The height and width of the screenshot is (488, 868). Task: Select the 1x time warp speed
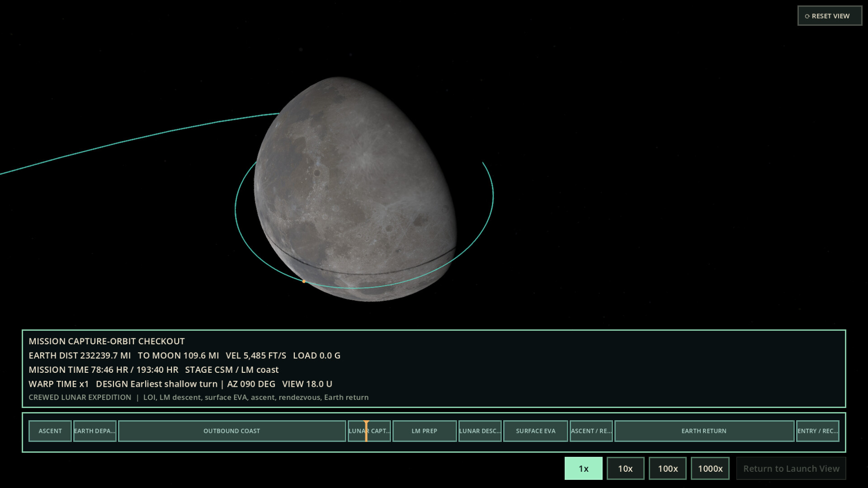coord(583,469)
